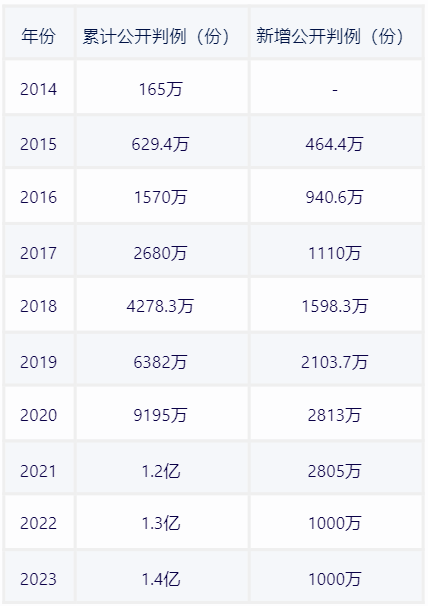
Task: Select the 1570万 cumulative cell
Action: [162, 196]
